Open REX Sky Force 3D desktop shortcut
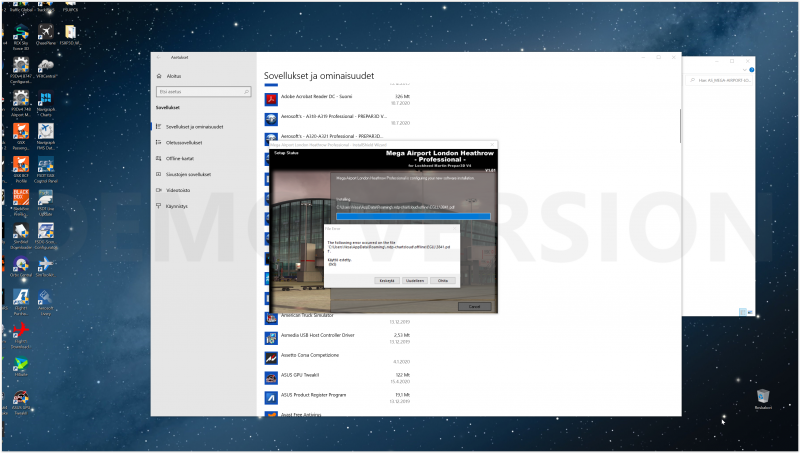This screenshot has height=453, width=800. 21,36
